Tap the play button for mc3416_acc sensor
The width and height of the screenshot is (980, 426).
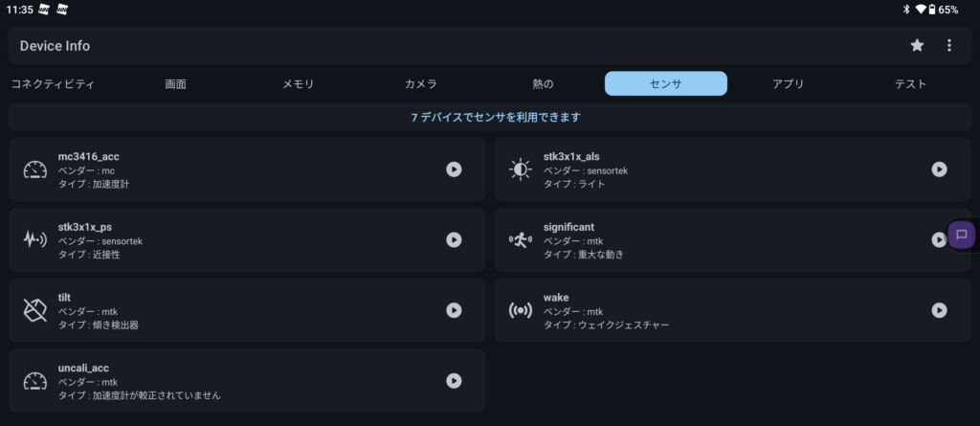(x=454, y=169)
